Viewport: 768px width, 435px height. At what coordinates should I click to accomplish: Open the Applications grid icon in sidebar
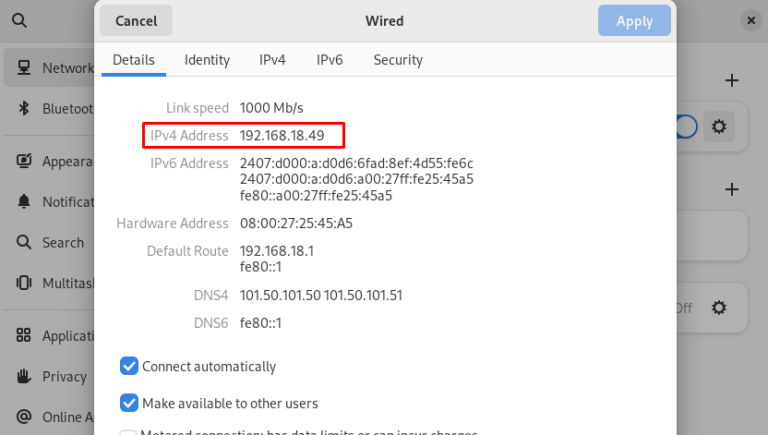tap(24, 336)
